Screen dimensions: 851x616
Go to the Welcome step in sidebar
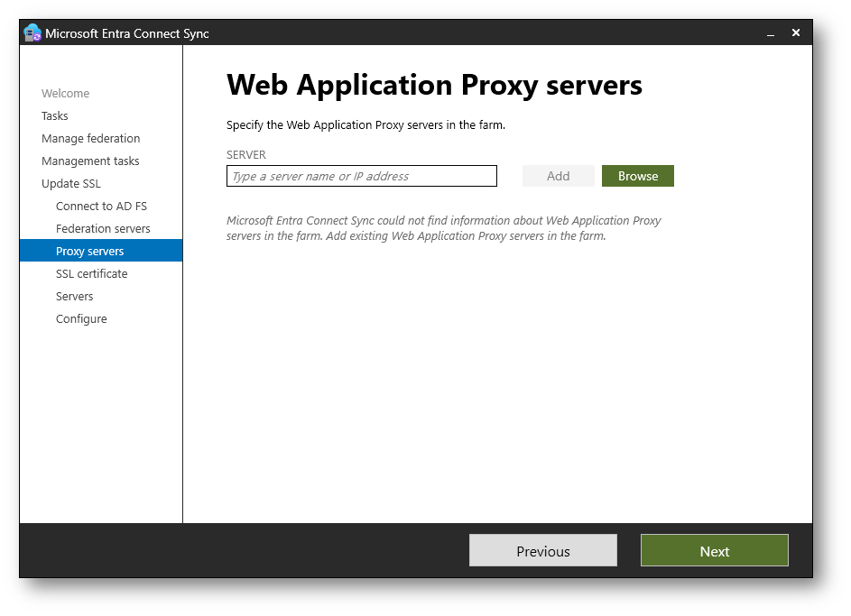point(65,94)
